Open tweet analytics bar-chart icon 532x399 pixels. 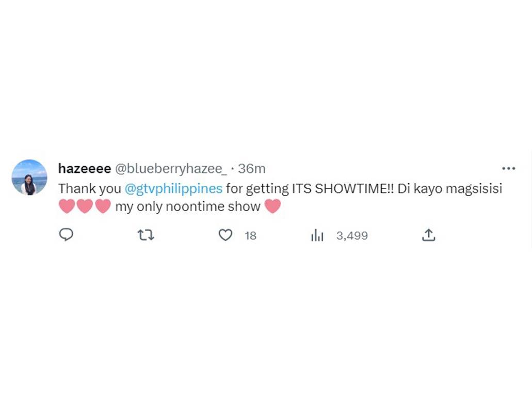[x=317, y=235]
